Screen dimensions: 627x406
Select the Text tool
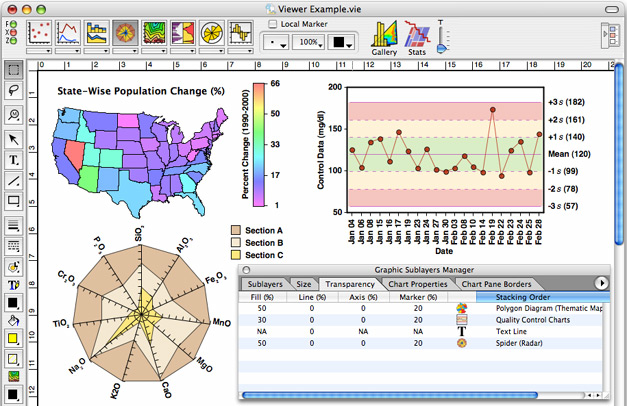(x=14, y=160)
